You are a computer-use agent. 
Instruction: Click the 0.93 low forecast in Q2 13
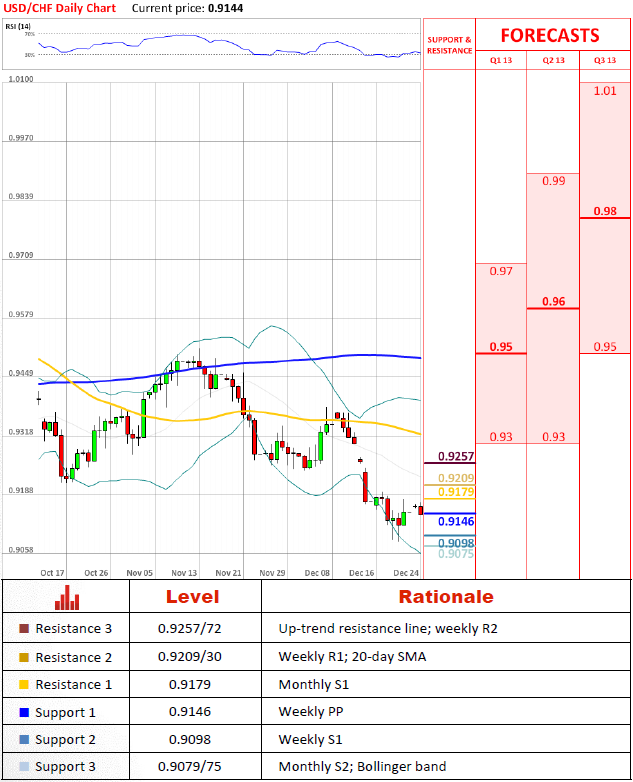[x=553, y=437]
